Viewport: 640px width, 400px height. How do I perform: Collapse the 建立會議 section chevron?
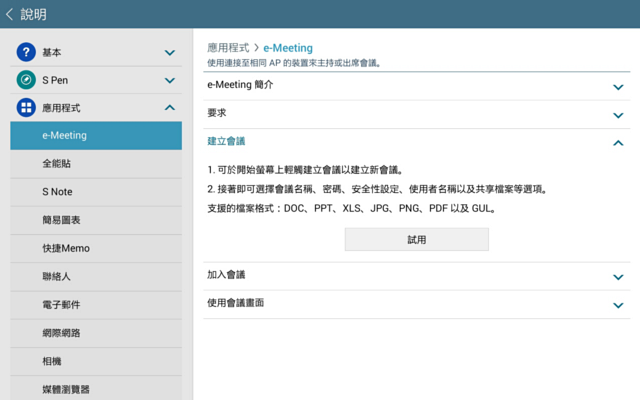(618, 143)
